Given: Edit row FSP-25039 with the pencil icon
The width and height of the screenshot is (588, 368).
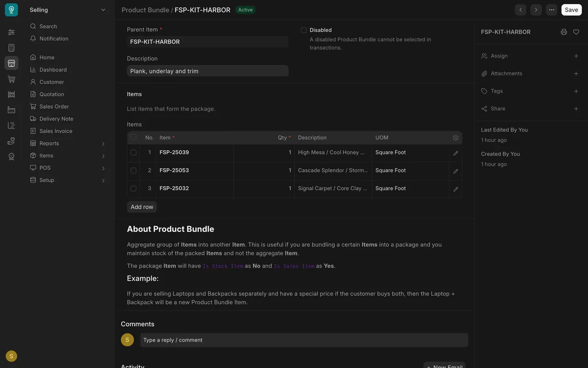Looking at the screenshot, I should (456, 153).
